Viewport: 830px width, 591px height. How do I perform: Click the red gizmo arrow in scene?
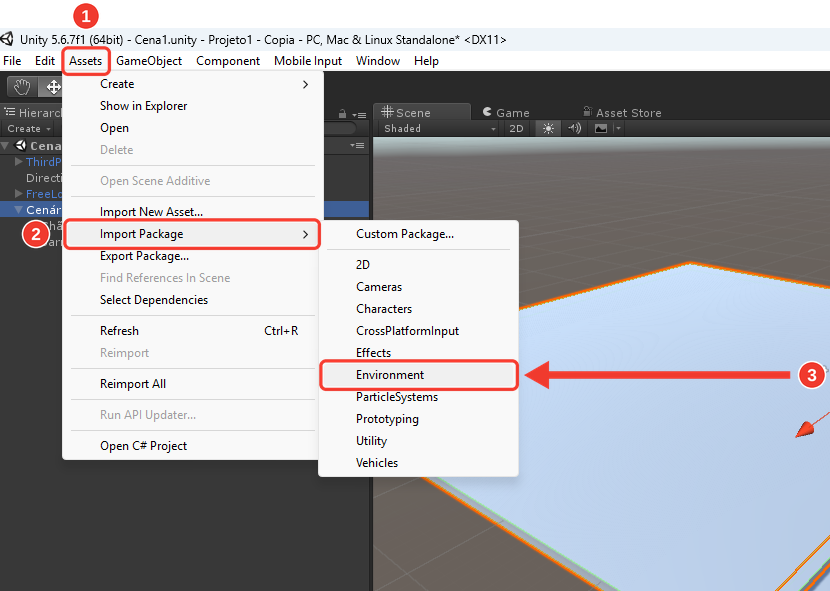tap(806, 428)
